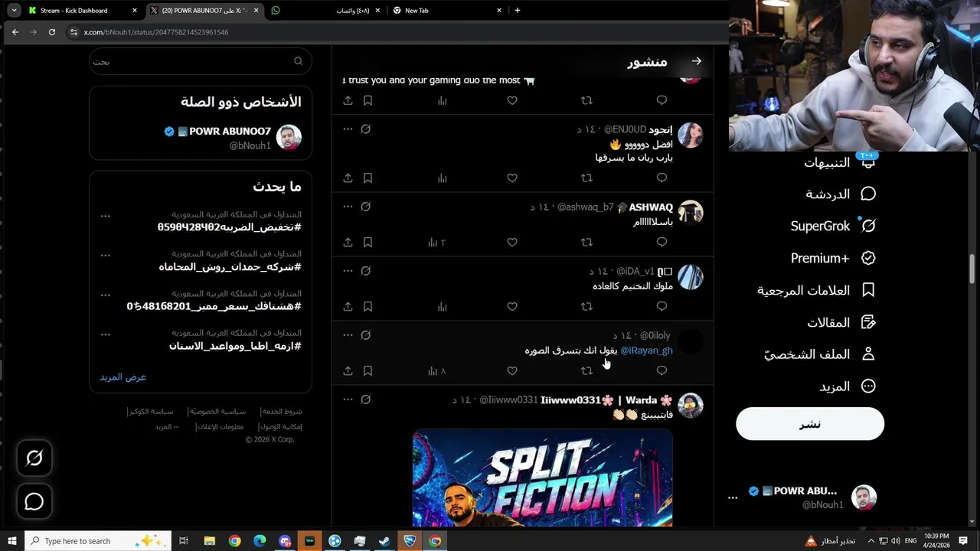Share the ENJ0UD reply

(348, 178)
